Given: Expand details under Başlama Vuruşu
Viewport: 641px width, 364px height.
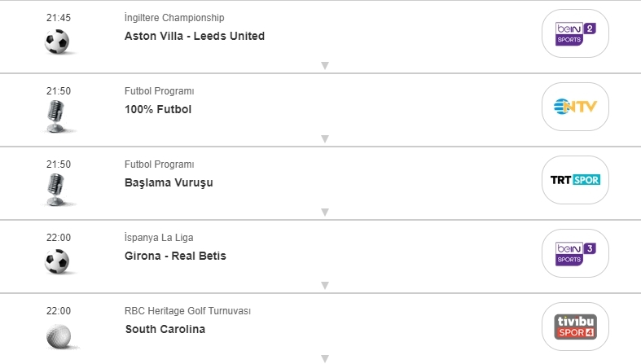Looking at the screenshot, I should pyautogui.click(x=324, y=212).
